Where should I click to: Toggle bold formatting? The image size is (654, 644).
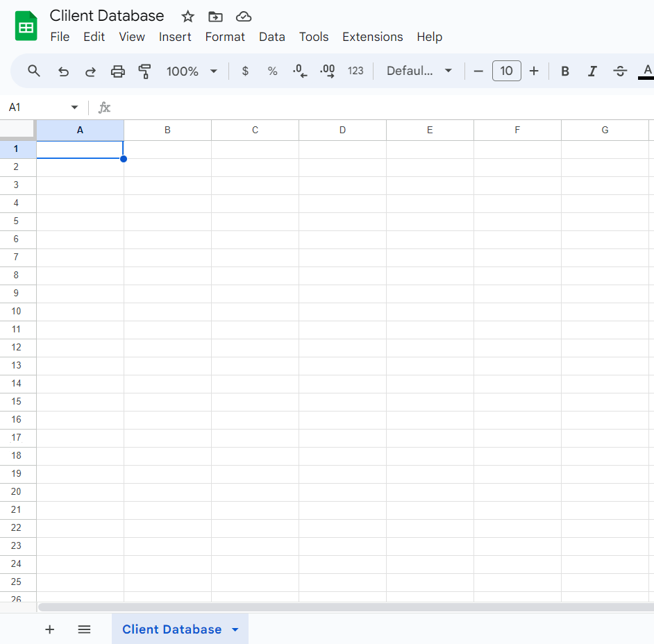565,71
